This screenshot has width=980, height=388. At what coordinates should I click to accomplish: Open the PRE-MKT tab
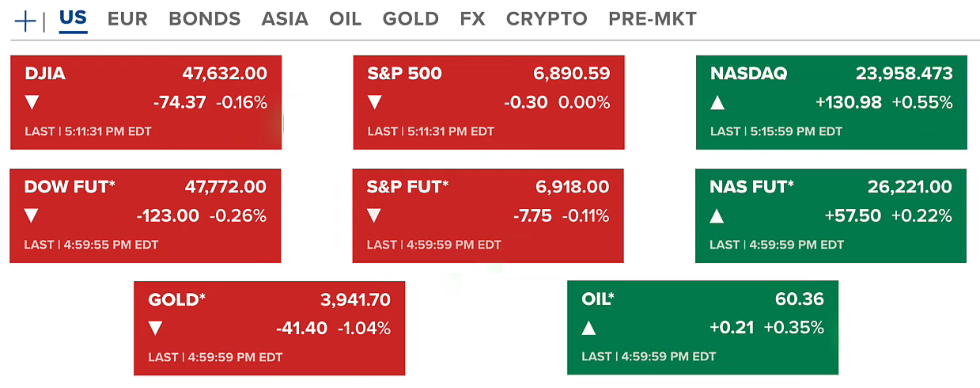click(653, 19)
